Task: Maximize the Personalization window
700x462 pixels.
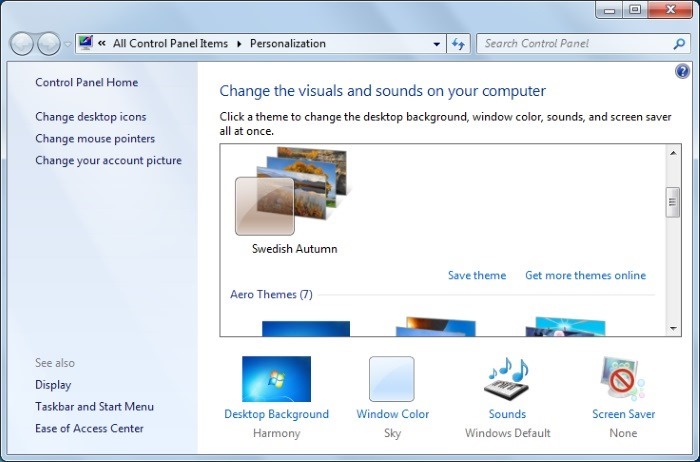Action: pyautogui.click(x=635, y=9)
